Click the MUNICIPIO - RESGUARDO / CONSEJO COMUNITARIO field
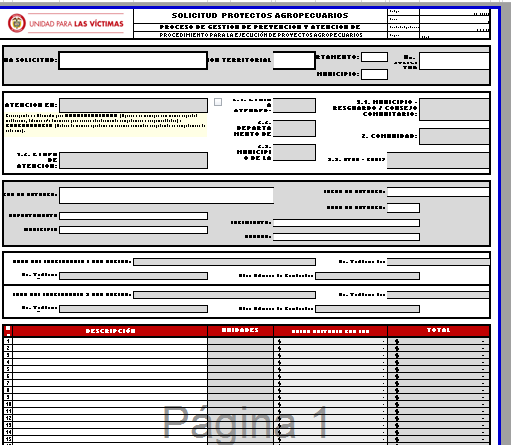 point(454,109)
